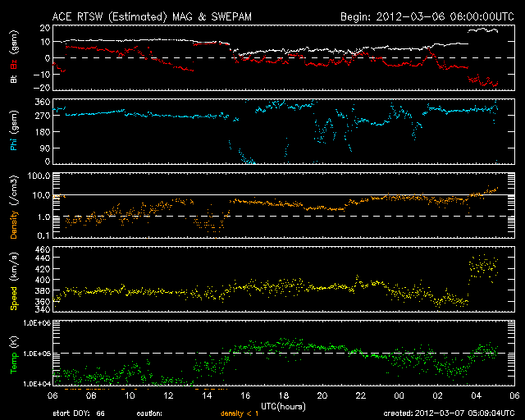Click the 'caution:' label at bottom
The width and height of the screenshot is (525, 420).
[x=149, y=413]
